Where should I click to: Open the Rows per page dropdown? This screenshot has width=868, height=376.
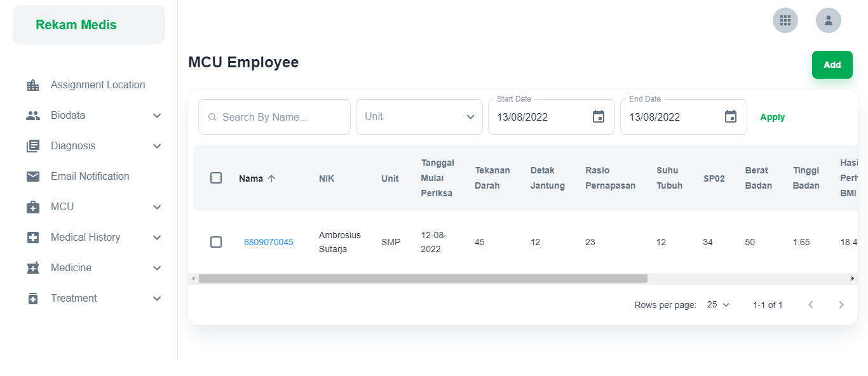717,305
